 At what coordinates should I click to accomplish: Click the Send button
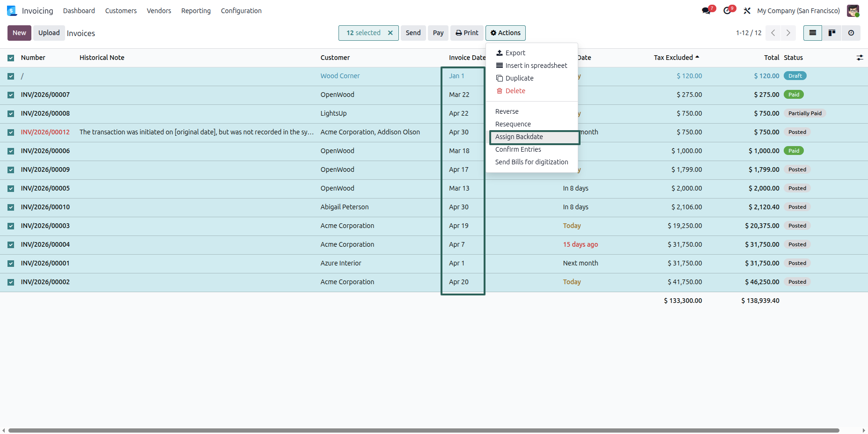(x=413, y=33)
